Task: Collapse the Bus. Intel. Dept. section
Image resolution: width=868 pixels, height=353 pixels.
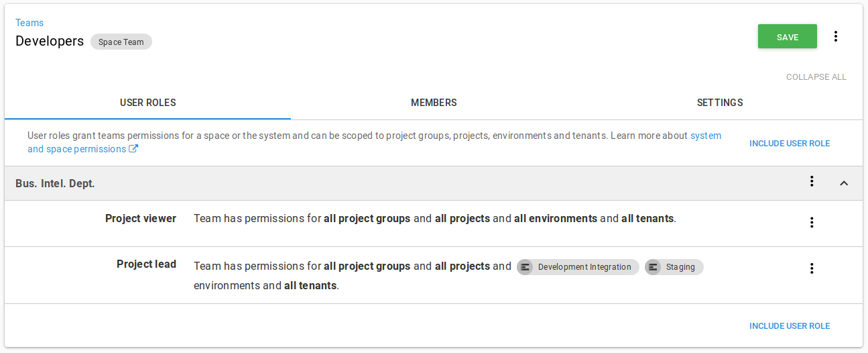Action: pos(844,183)
